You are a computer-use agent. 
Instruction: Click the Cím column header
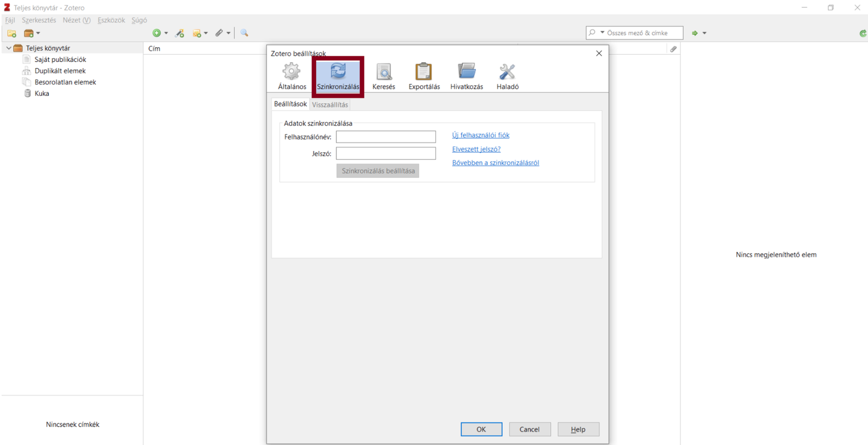[154, 49]
